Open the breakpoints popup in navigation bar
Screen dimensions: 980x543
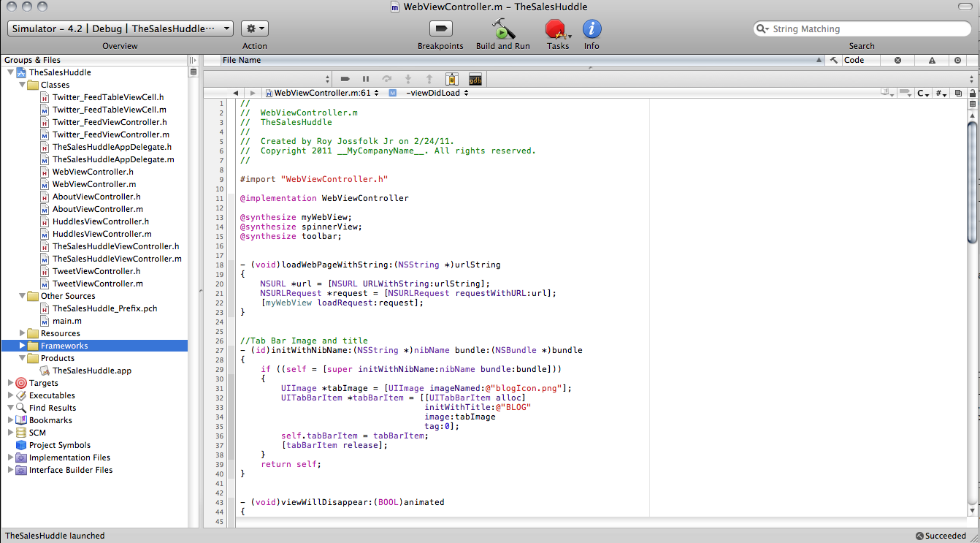tap(906, 93)
